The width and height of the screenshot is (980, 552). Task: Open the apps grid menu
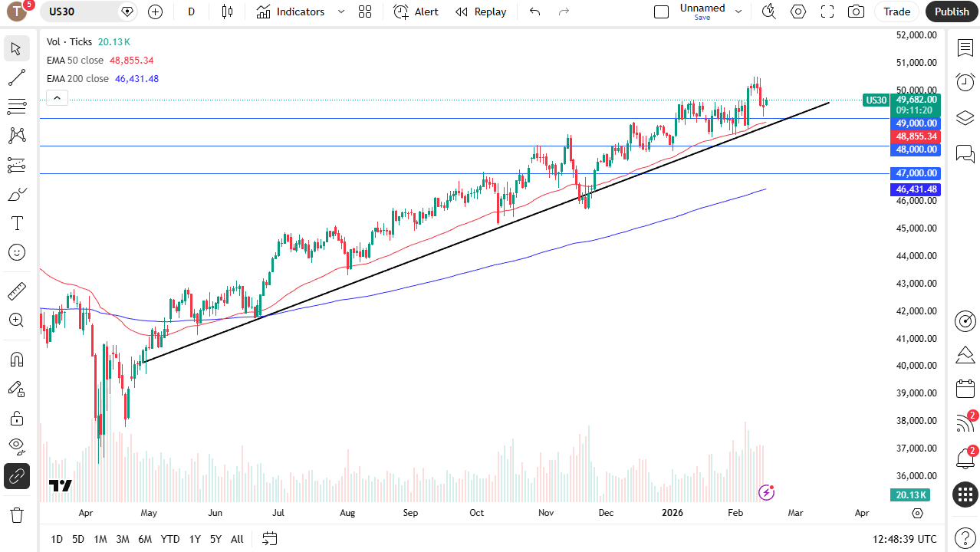pyautogui.click(x=965, y=495)
